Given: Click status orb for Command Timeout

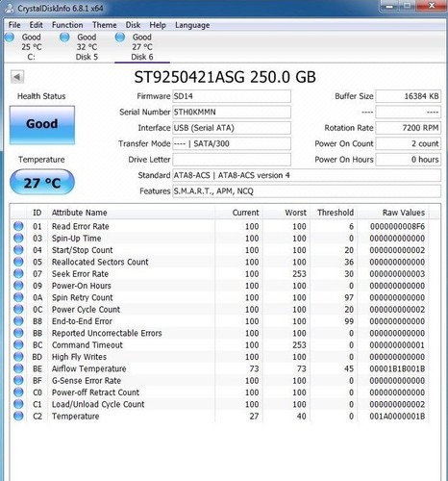Looking at the screenshot, I should pyautogui.click(x=18, y=344).
